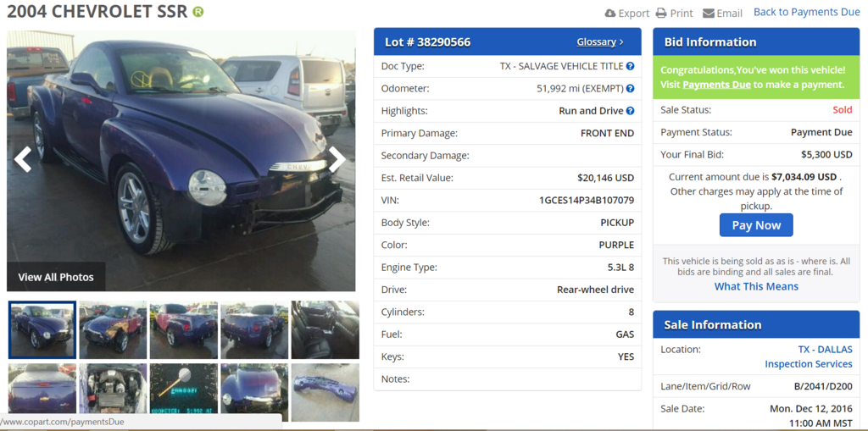The image size is (868, 431).
Task: Open the What This Means link
Action: click(756, 286)
